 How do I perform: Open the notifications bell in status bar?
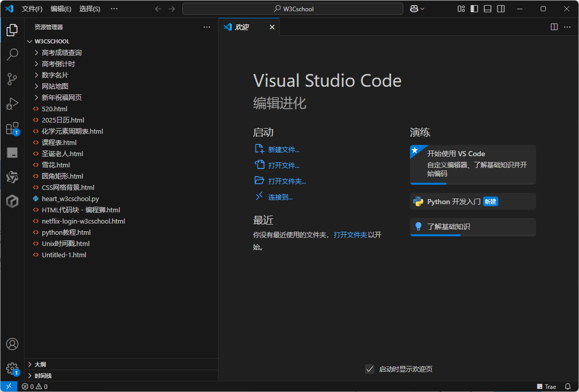[568, 386]
